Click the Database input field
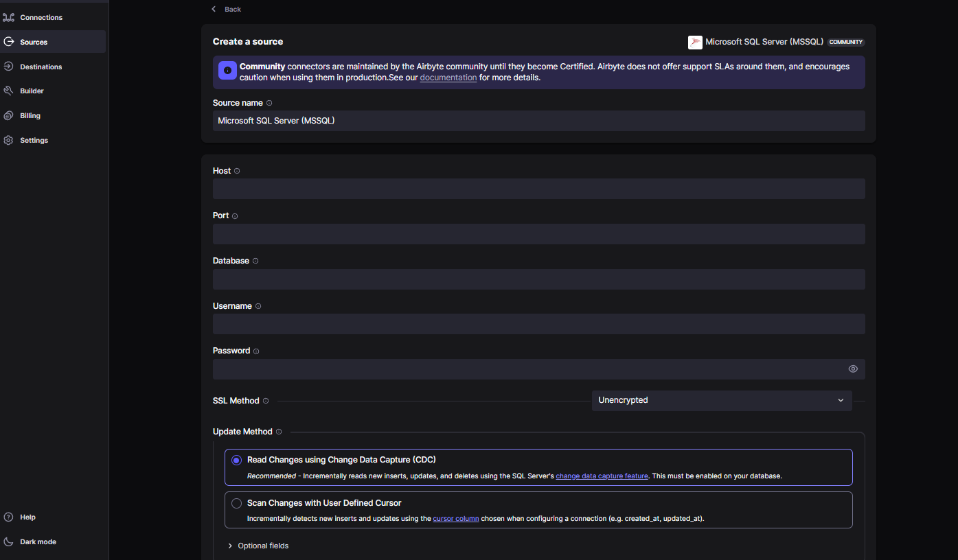The width and height of the screenshot is (958, 560). click(x=539, y=279)
